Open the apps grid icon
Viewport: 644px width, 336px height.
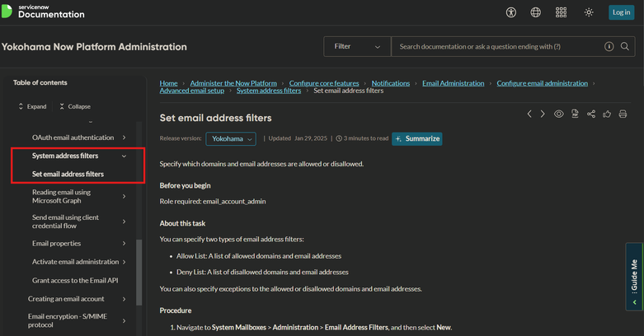tap(561, 12)
